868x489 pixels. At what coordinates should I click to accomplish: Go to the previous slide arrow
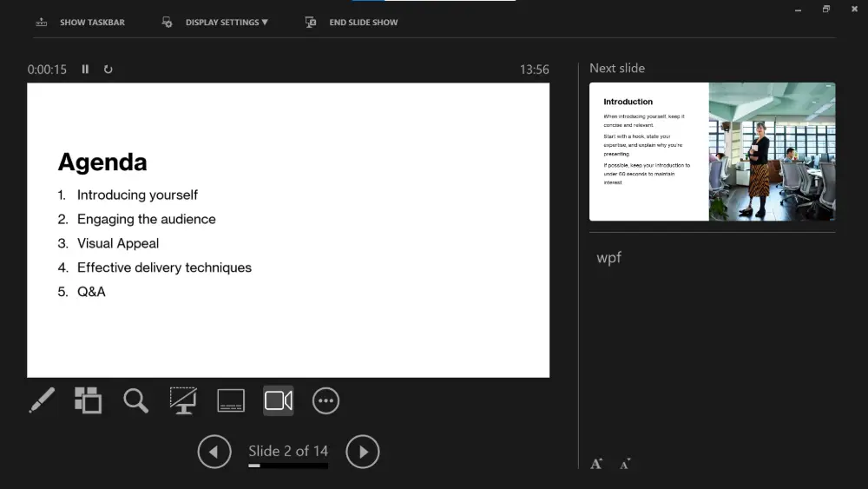coord(214,452)
